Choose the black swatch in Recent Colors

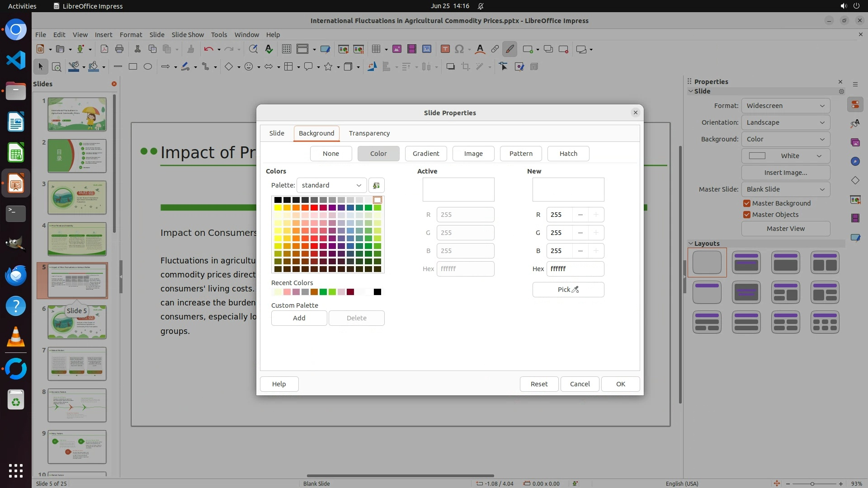(377, 292)
